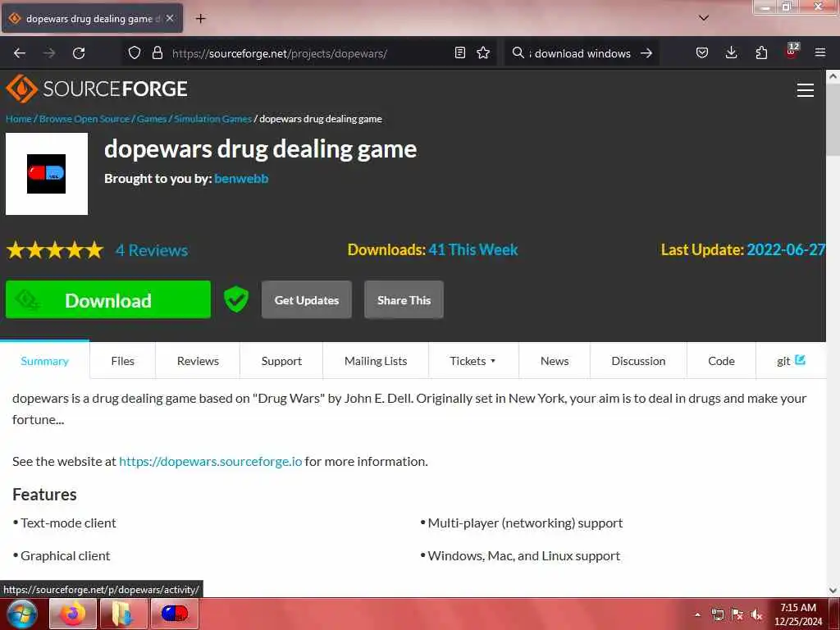Switch to the Files tab
The height and width of the screenshot is (630, 840).
coord(123,361)
